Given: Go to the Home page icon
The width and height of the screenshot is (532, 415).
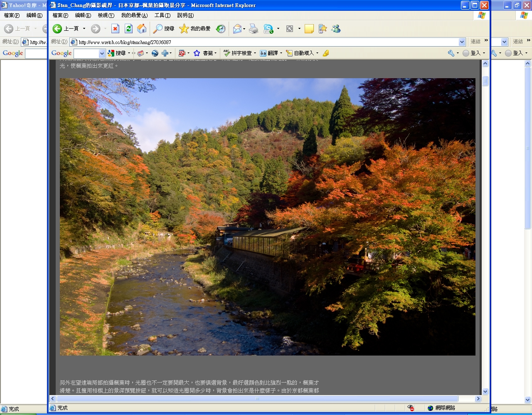Looking at the screenshot, I should tap(142, 29).
